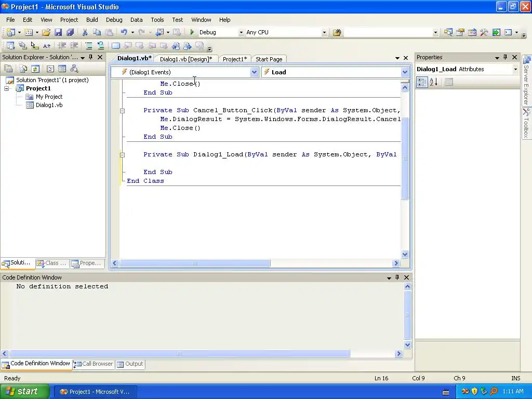Open the Build menu
532x399 pixels.
[x=92, y=20]
